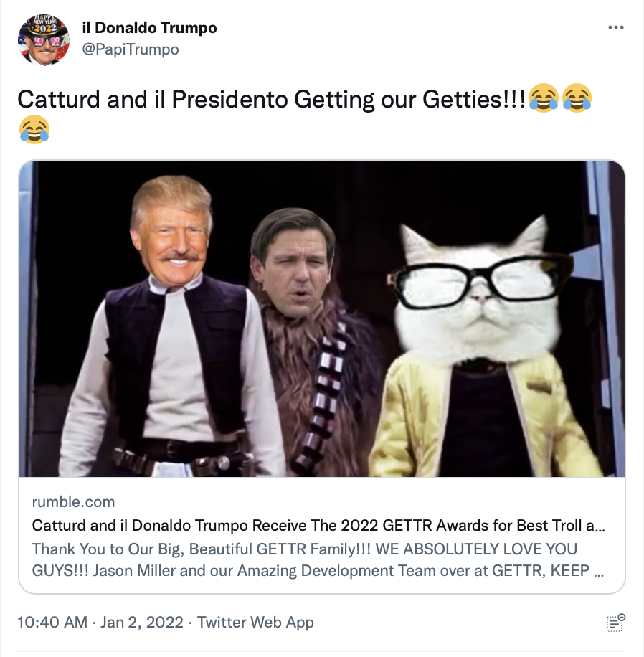Click the description starting Thank You to Our Big
This screenshot has height=657, width=644.
(318, 559)
